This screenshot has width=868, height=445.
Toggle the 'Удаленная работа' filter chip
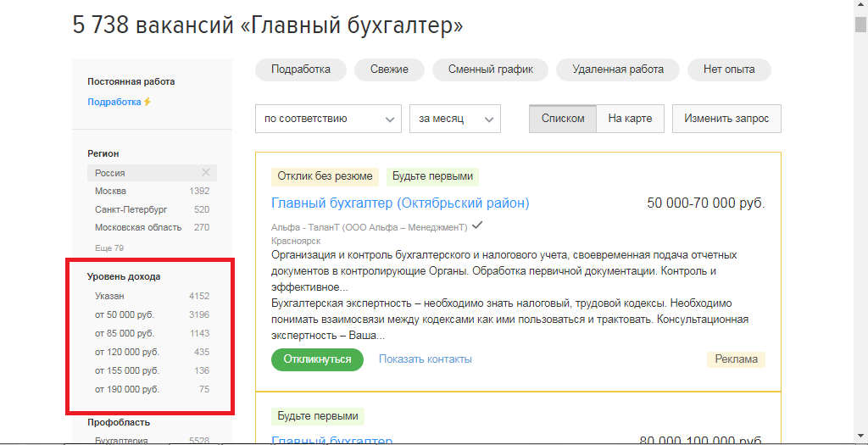(618, 70)
